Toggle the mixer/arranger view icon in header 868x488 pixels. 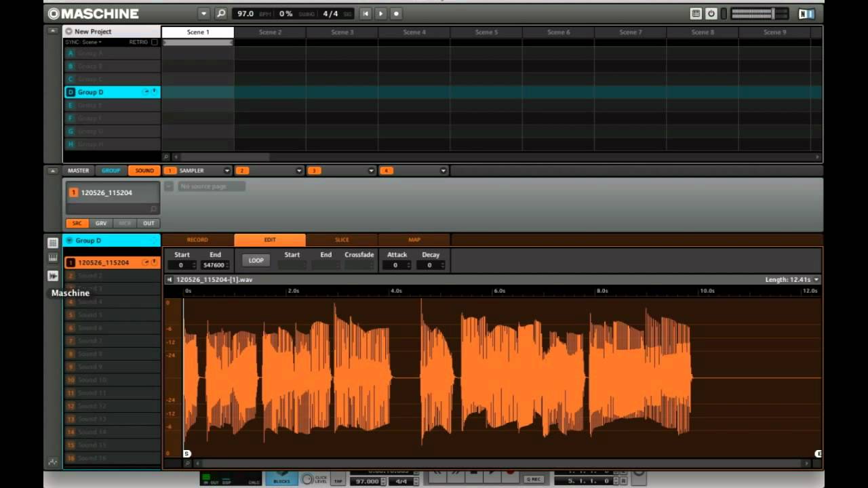[696, 14]
